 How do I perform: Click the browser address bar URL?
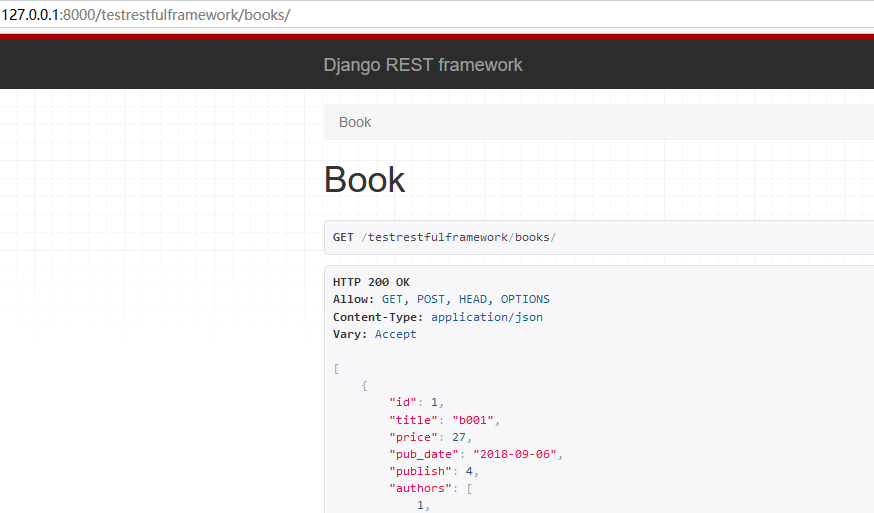(146, 14)
